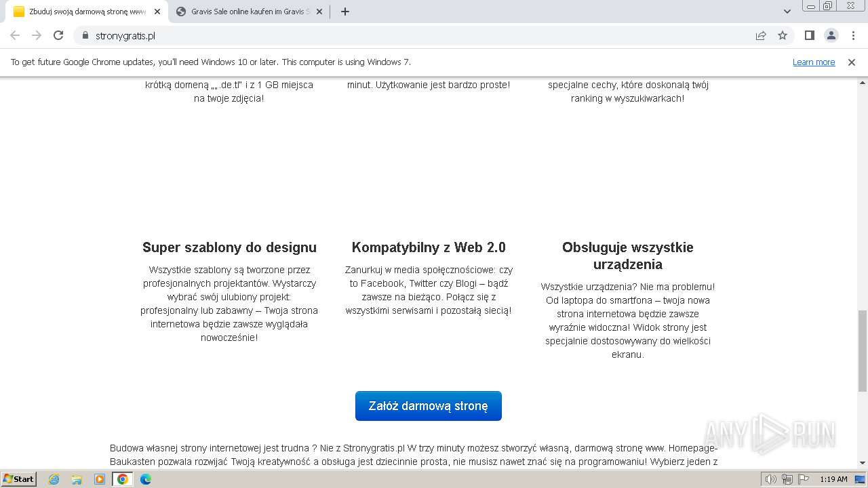Screen dimensions: 868x488
Task: Dismiss the Chrome update notification bar
Action: pyautogui.click(x=852, y=62)
